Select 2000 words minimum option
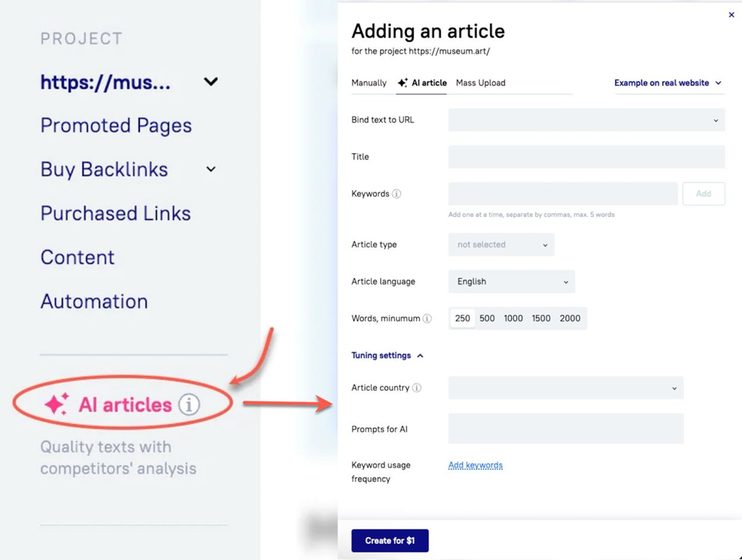742x560 pixels. pyautogui.click(x=570, y=318)
